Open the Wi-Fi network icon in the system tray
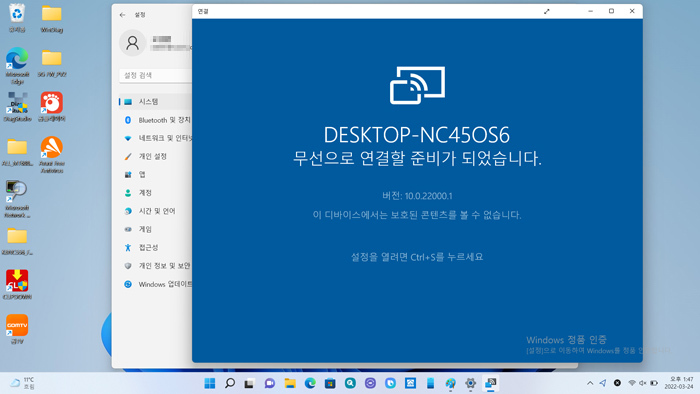Image resolution: width=700 pixels, height=394 pixels. pos(632,383)
